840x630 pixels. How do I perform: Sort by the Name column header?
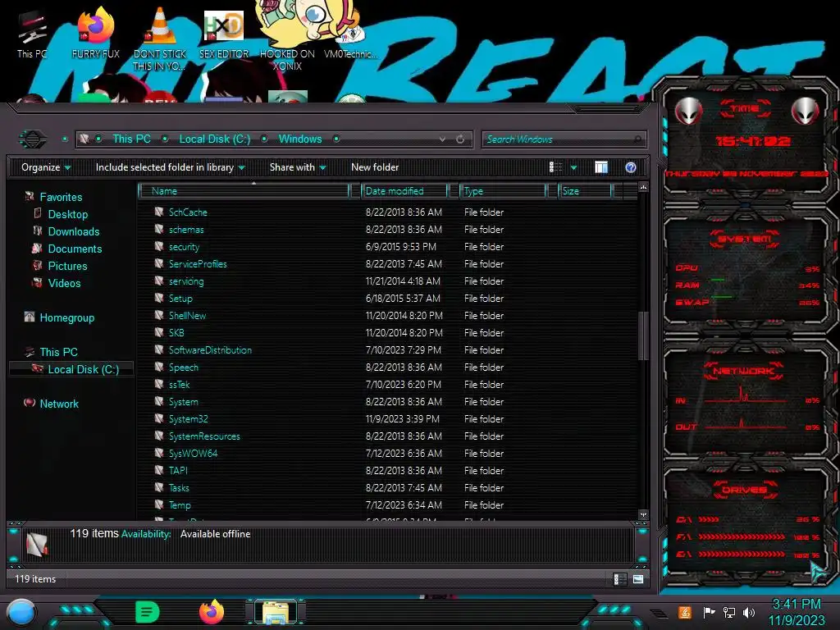pyautogui.click(x=244, y=191)
